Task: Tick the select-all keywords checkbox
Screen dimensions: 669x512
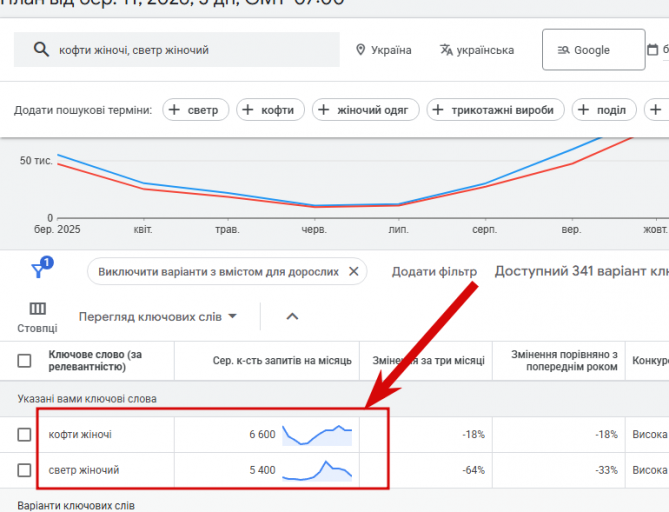Action: pos(24,361)
